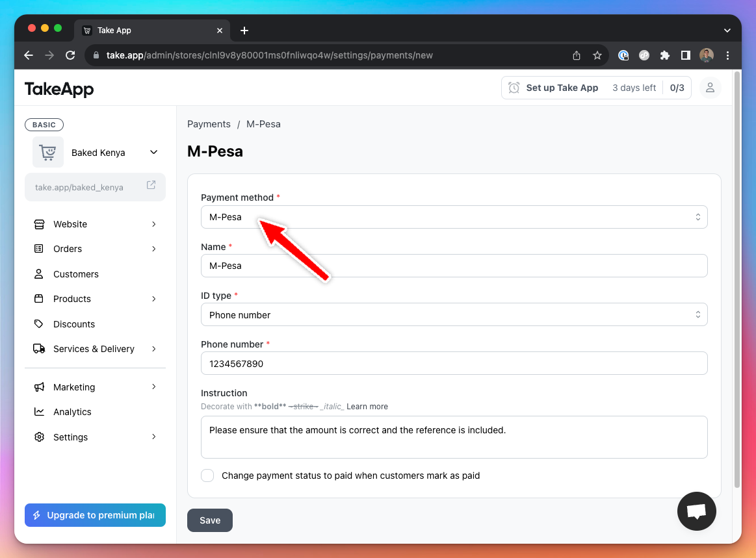Click the Analytics chart icon
The width and height of the screenshot is (756, 558).
point(39,412)
